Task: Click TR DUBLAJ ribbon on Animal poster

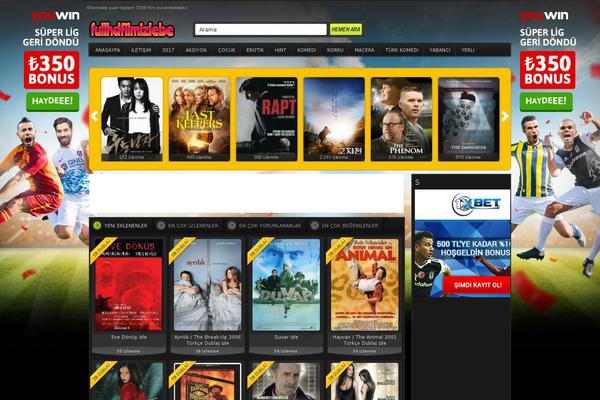Action: 338,250
